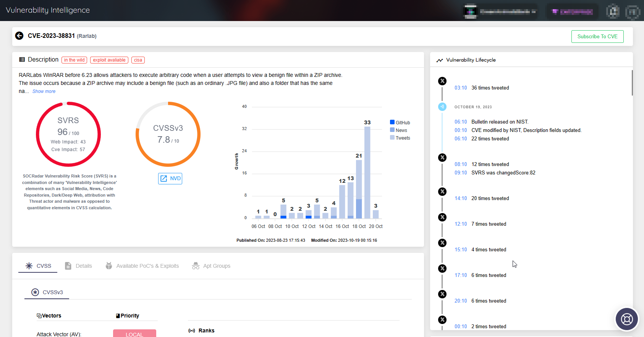The image size is (644, 337).
Task: Click the tallest bar labeled 33 in chart
Action: (x=367, y=172)
